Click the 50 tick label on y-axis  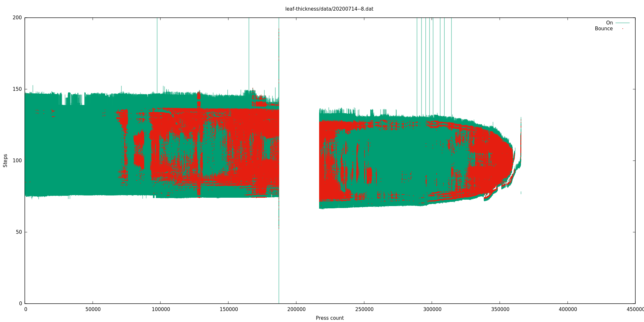pyautogui.click(x=19, y=232)
